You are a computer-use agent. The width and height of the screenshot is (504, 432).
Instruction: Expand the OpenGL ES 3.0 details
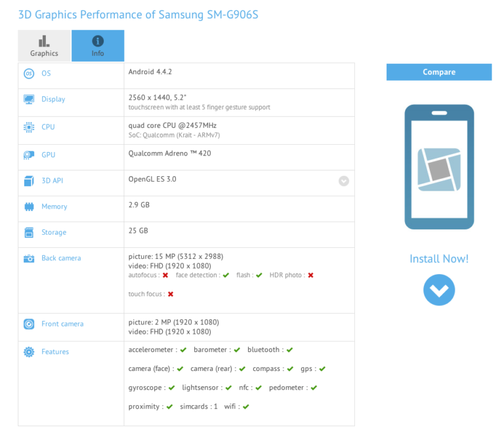click(344, 181)
